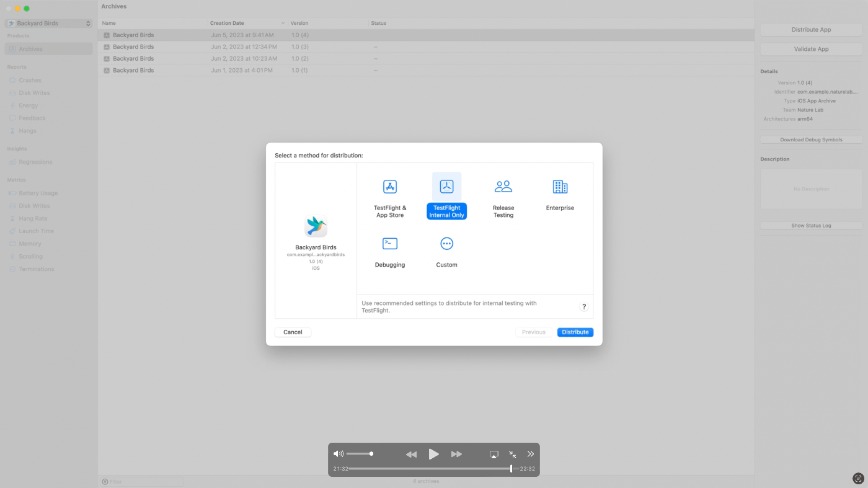Click Show Status Log button
Screen dimensions: 868x488
point(811,226)
